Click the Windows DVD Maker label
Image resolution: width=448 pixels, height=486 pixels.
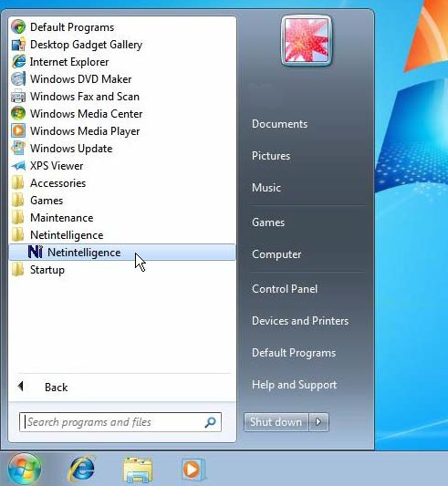[x=80, y=79]
